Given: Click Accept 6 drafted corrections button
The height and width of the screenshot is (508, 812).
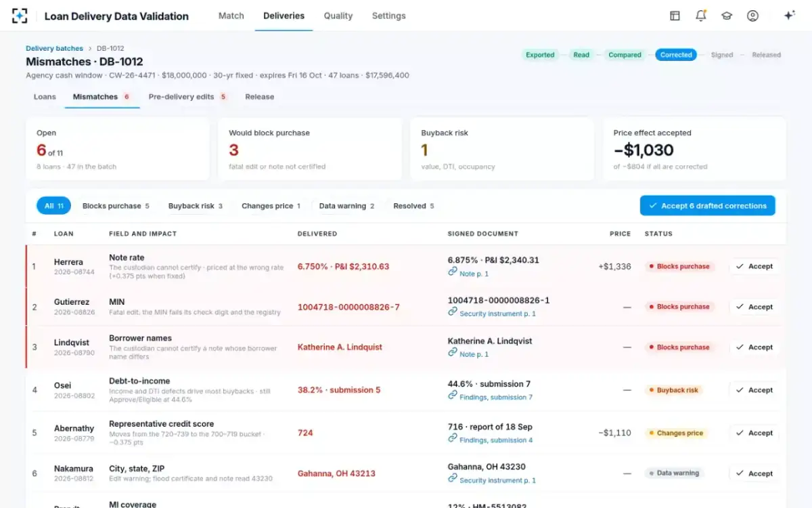Looking at the screenshot, I should [707, 206].
